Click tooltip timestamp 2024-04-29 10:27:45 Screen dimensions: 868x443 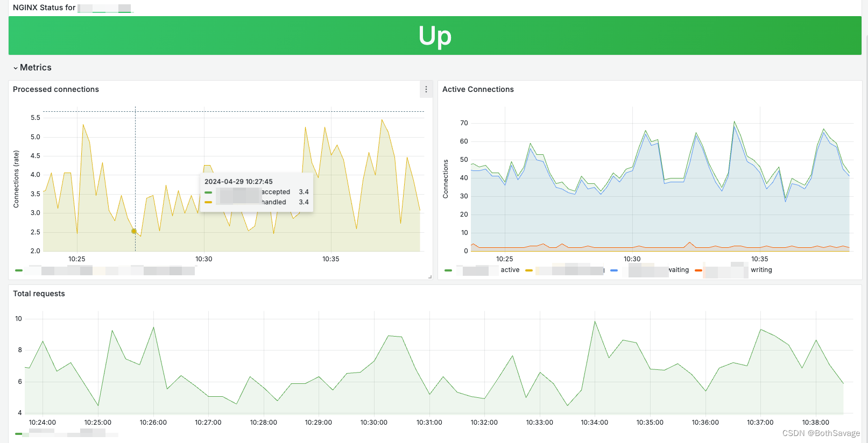click(238, 182)
